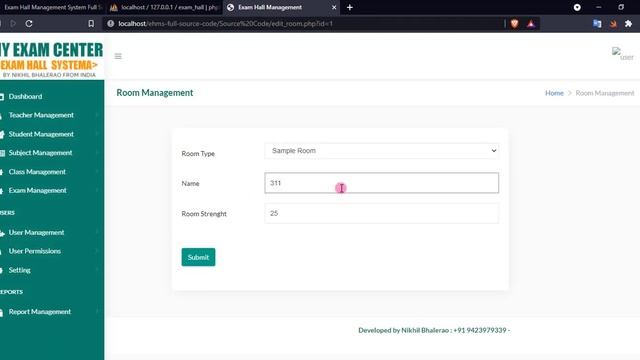Click the Room Management page heading

[x=155, y=93]
